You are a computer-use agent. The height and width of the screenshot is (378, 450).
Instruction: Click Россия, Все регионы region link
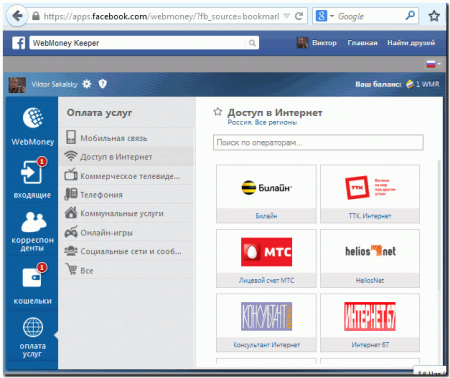pos(262,122)
